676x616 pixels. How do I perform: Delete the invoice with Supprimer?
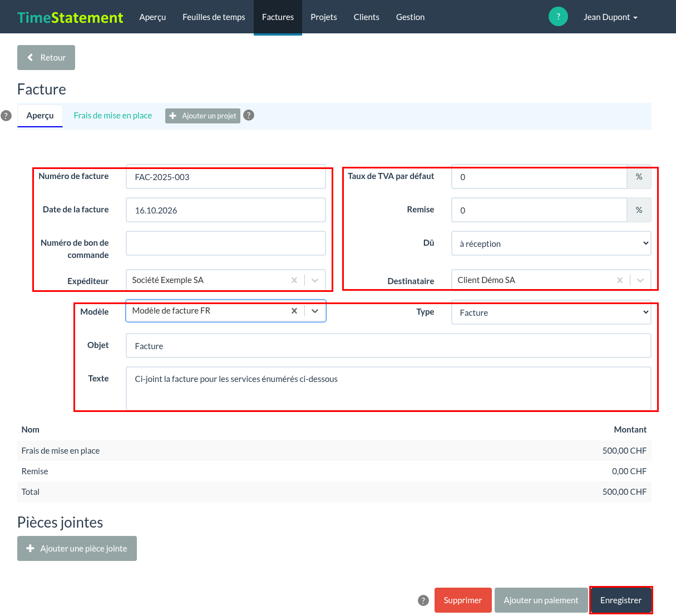(463, 600)
